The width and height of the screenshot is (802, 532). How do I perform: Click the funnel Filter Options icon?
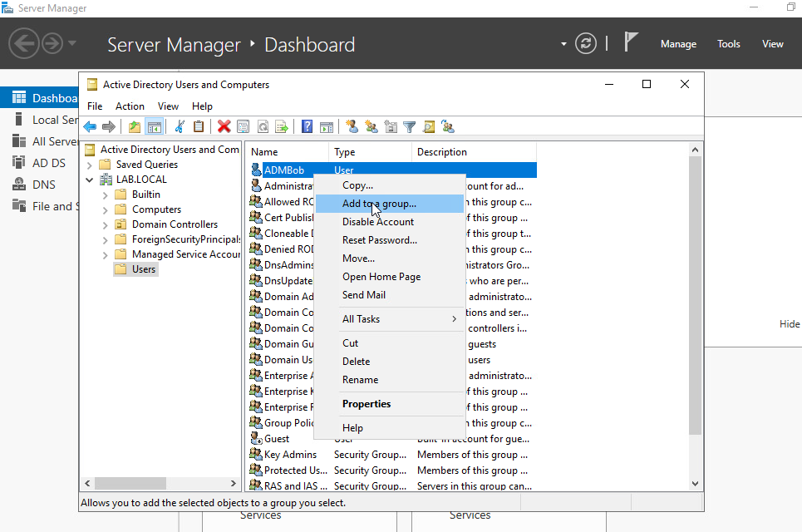(410, 127)
